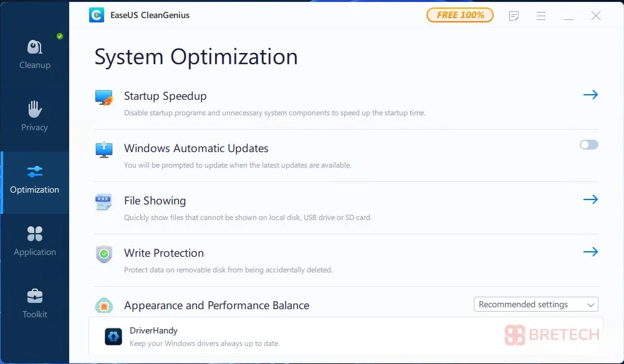The image size is (624, 364).
Task: Click the Startup Speedup rocket icon
Action: (x=104, y=97)
